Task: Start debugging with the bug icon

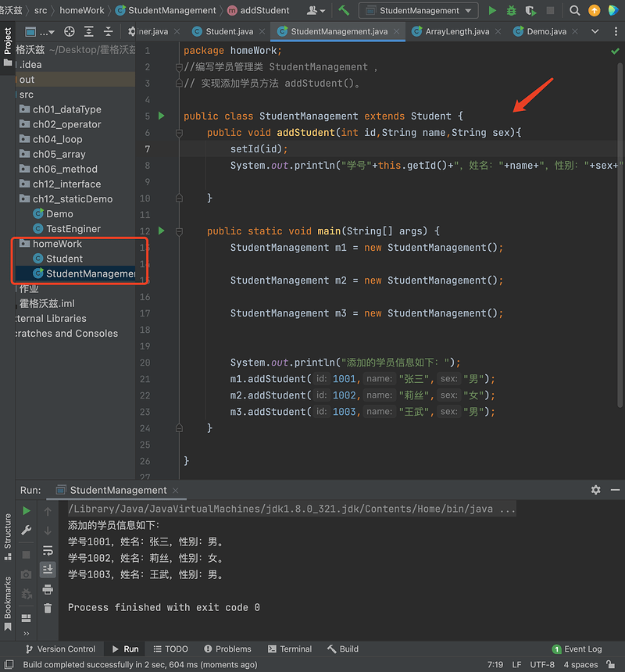Action: pos(511,10)
